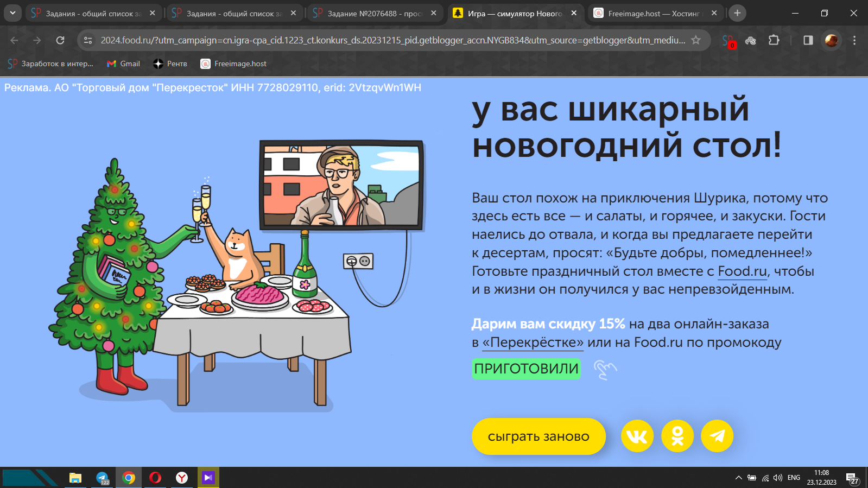Viewport: 868px width, 488px height.
Task: Click the address bar URL field
Action: pyautogui.click(x=393, y=40)
